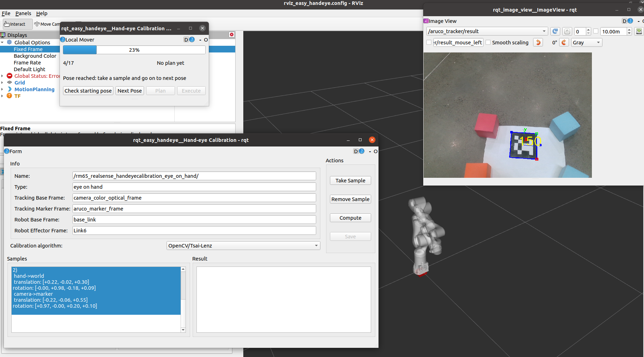Open the /aruco_tracker/result topic dropdown
Viewport: 644px width, 357px height.
[x=487, y=31]
